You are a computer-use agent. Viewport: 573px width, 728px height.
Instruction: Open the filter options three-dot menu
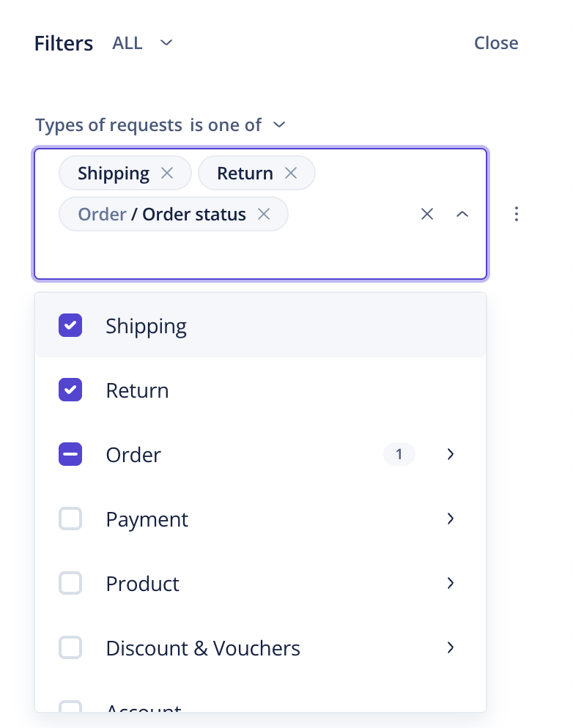517,214
